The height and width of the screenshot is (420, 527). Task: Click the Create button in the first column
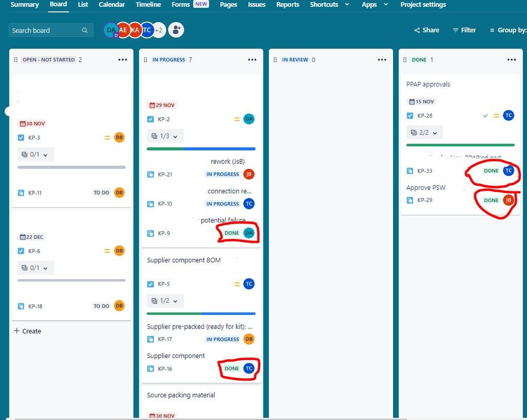(27, 331)
